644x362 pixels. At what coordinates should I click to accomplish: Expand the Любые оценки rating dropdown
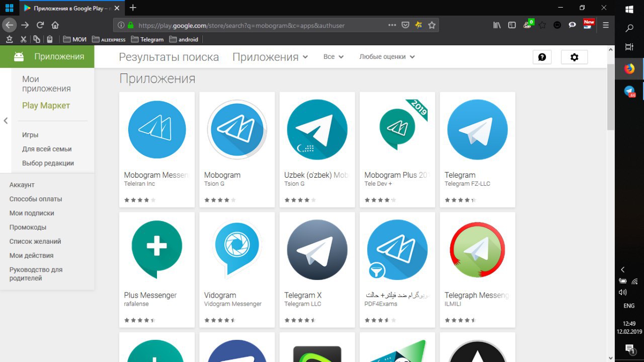coord(387,57)
